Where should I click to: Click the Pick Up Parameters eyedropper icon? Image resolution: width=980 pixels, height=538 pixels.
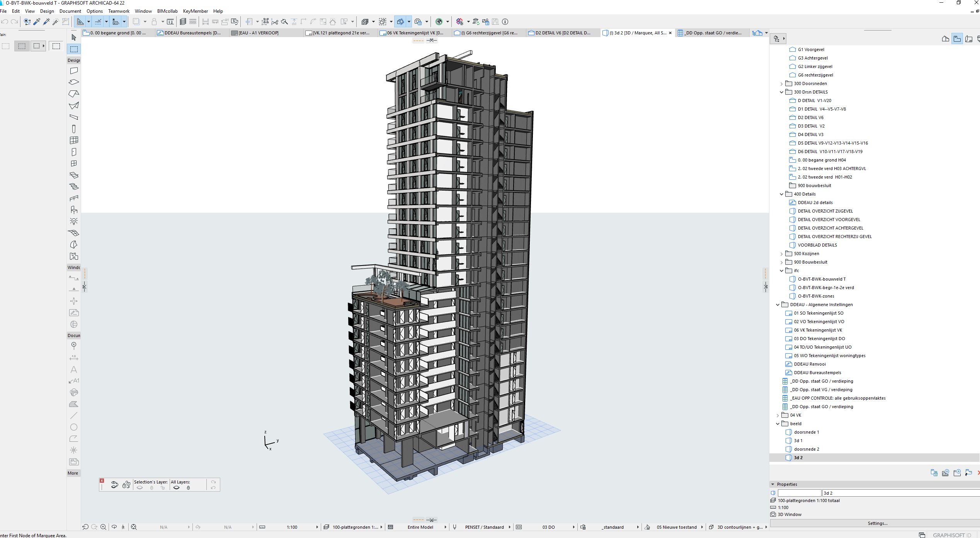click(x=37, y=22)
